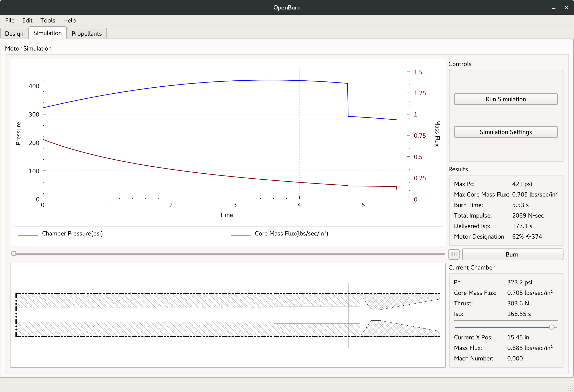
Task: Click the Max Core Mass Flux value
Action: 535,194
